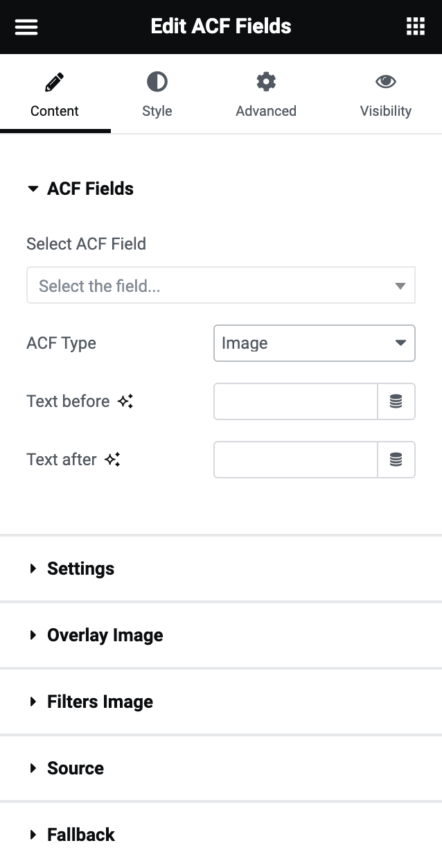Click the eye icon above Visibility
Screen dimensions: 442x868
point(386,81)
